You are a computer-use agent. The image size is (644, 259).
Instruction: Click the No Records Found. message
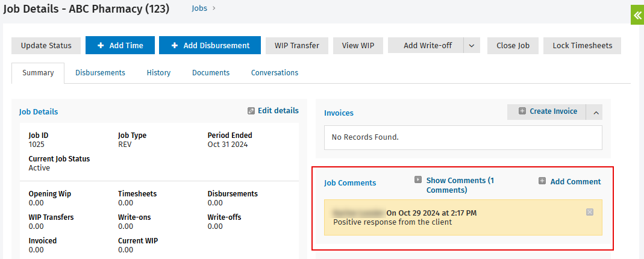click(365, 137)
